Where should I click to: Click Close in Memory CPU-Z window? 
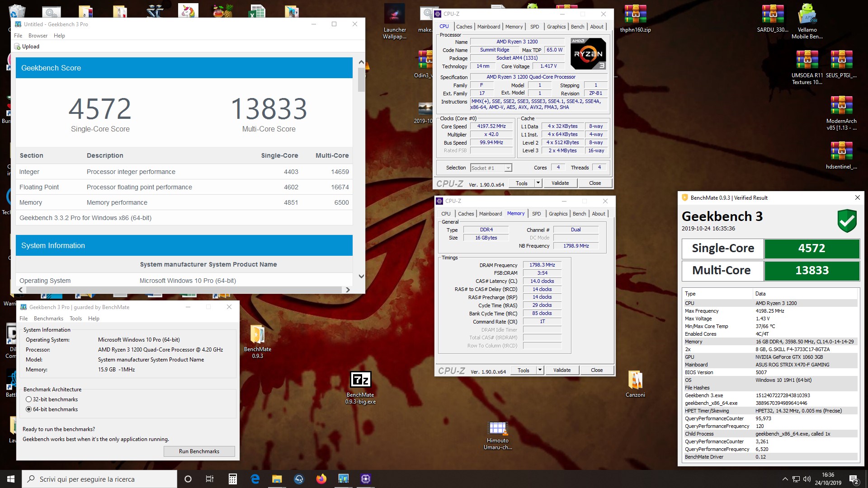pos(597,370)
